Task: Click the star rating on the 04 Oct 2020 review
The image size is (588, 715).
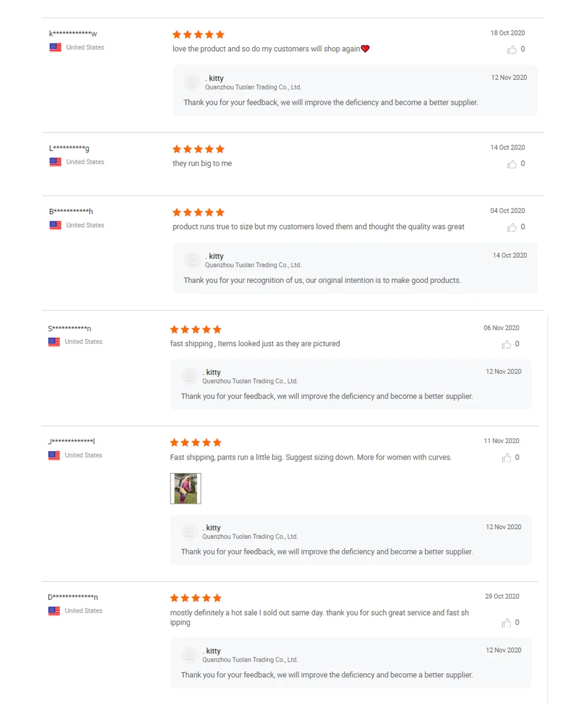Action: 199,212
